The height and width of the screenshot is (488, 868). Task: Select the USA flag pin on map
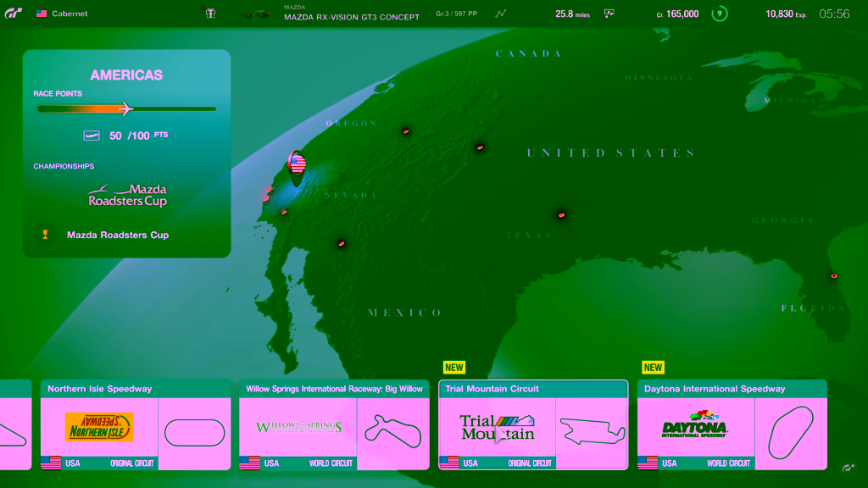coord(297,163)
